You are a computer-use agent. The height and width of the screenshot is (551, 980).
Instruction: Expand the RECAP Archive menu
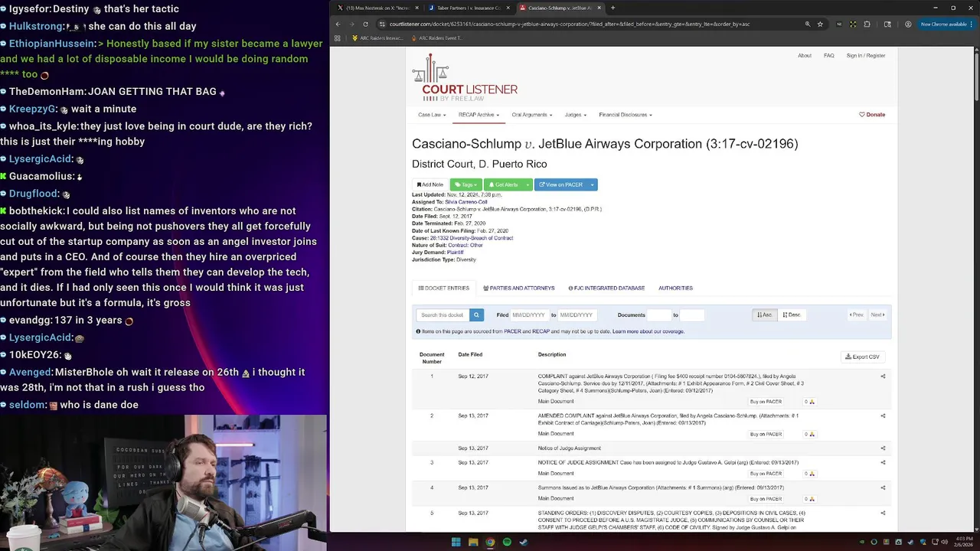[x=479, y=115]
